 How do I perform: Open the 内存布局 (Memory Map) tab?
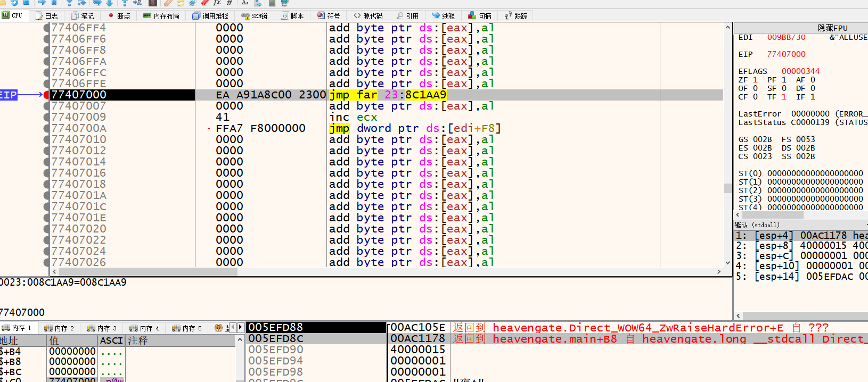(161, 16)
